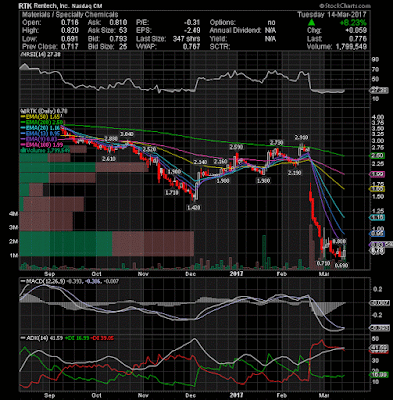Viewport: 393px width, 400px height.
Task: Click the Dec label below the price panel
Action: [x=191, y=274]
